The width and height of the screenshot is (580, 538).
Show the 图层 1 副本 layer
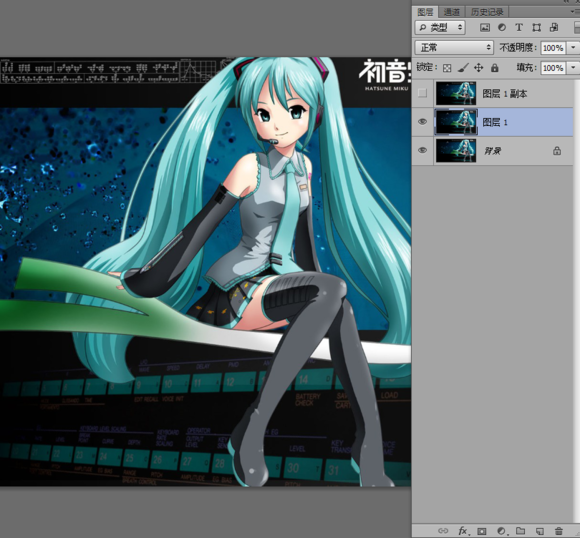pyautogui.click(x=422, y=93)
